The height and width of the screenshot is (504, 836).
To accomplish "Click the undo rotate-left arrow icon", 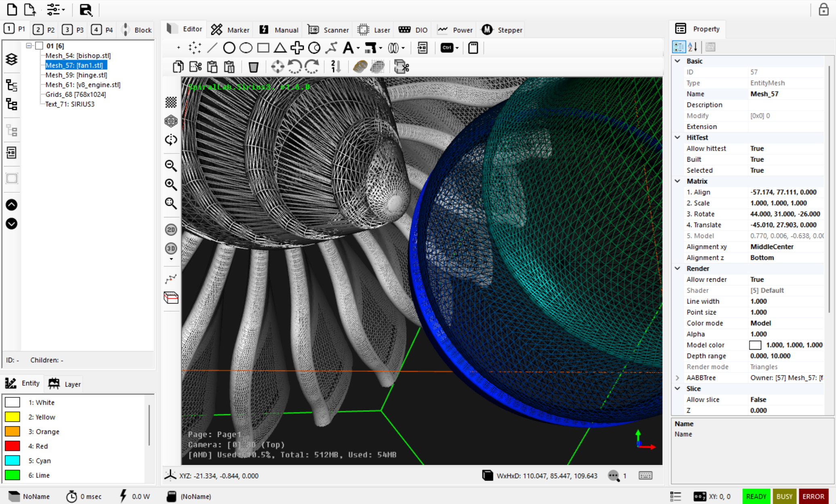I will (x=295, y=67).
